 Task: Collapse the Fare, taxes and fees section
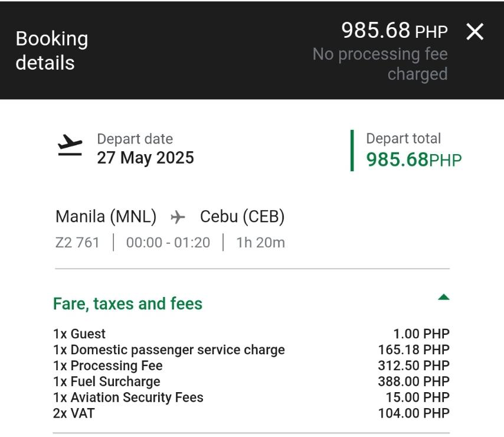point(443,297)
